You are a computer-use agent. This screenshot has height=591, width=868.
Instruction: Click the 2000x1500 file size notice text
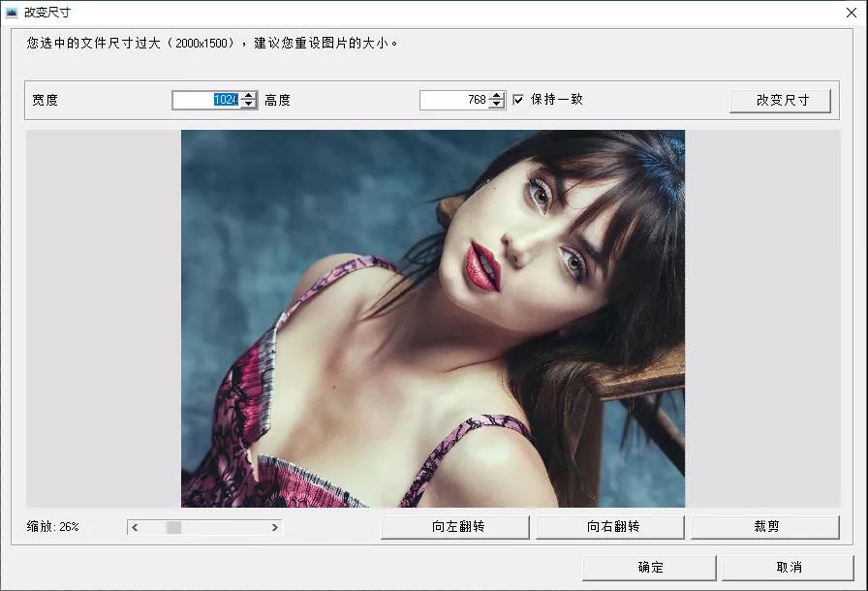[x=212, y=44]
